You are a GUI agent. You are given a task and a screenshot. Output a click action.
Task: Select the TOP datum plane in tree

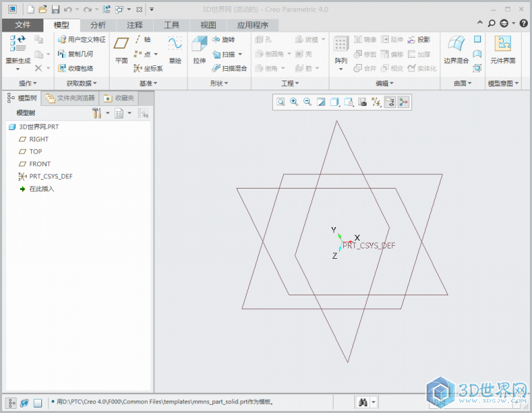[x=30, y=152]
